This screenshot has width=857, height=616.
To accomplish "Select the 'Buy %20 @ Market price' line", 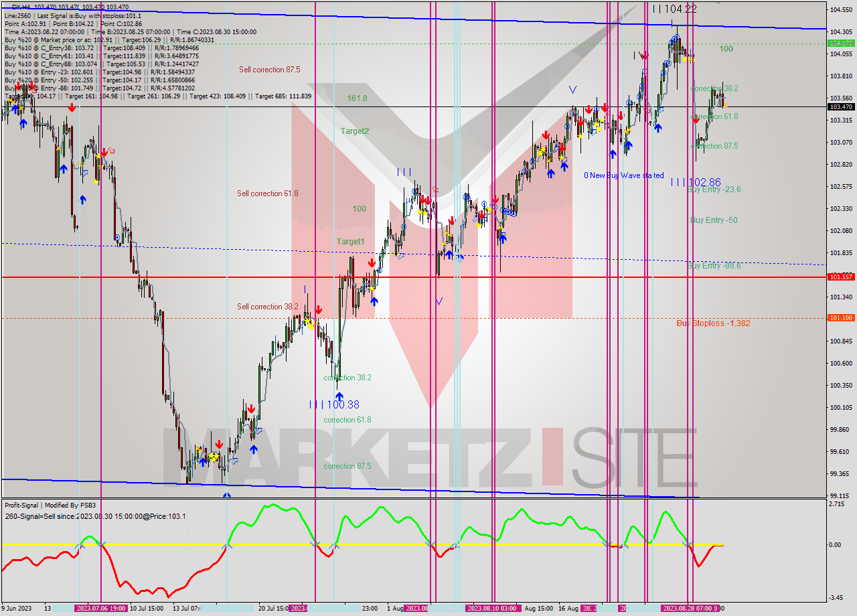I will point(109,40).
